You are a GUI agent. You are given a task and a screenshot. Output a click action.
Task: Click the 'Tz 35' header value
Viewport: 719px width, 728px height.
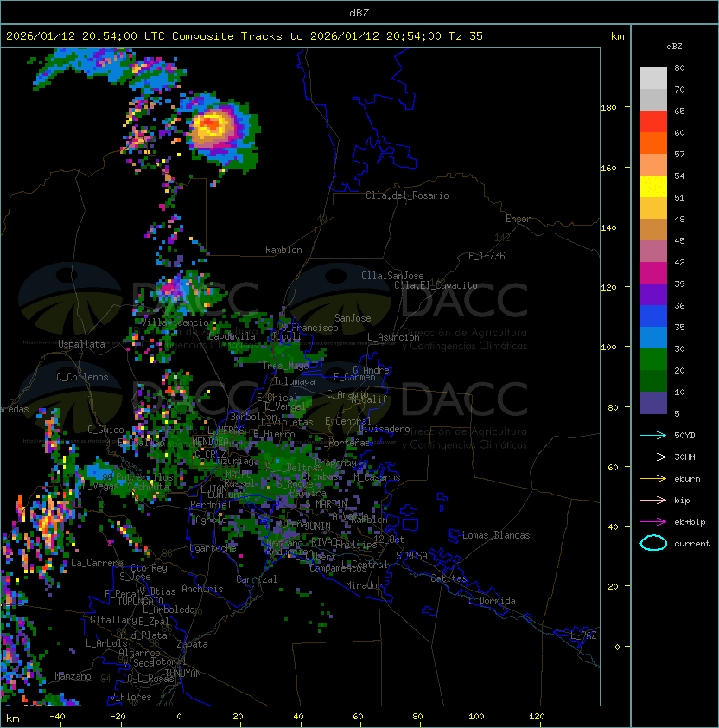coord(466,36)
